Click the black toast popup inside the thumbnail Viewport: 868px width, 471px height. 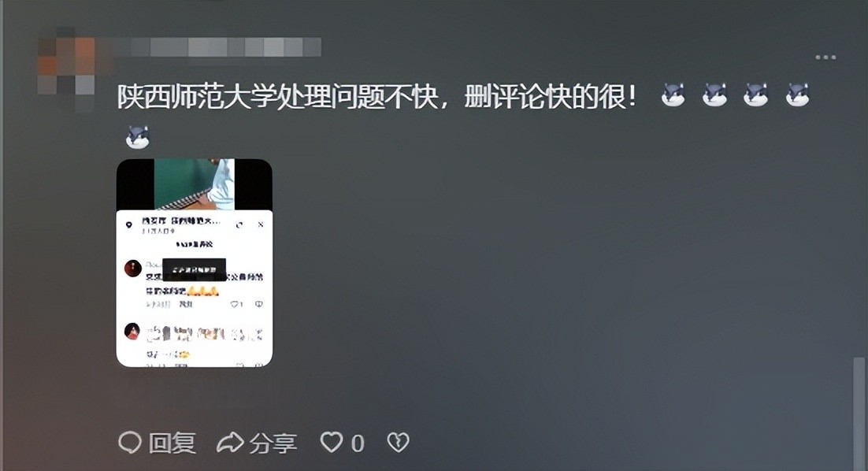click(195, 269)
